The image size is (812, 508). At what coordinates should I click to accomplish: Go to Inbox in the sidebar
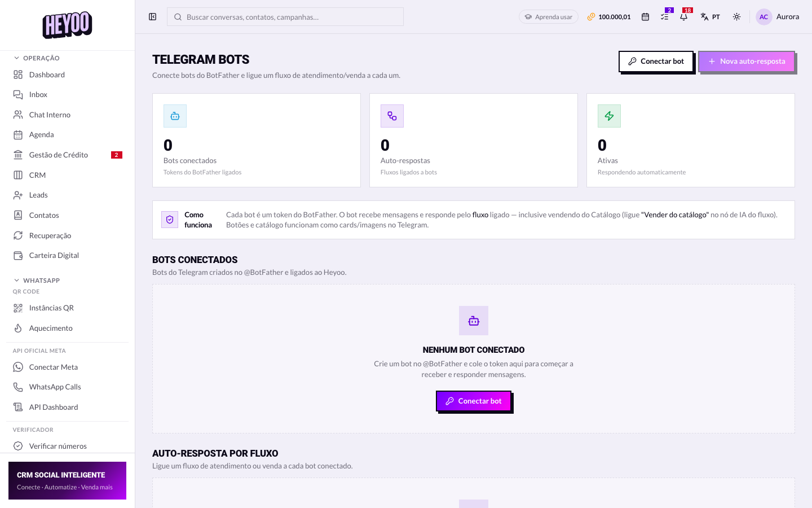68,94
